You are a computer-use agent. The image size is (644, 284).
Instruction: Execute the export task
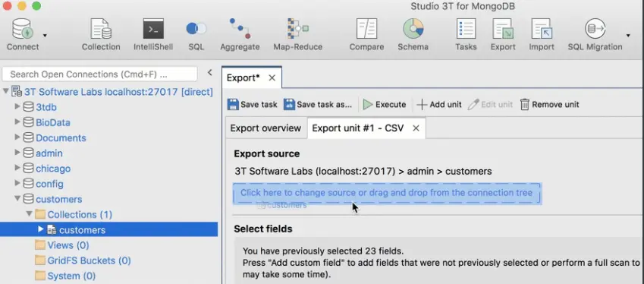click(385, 104)
